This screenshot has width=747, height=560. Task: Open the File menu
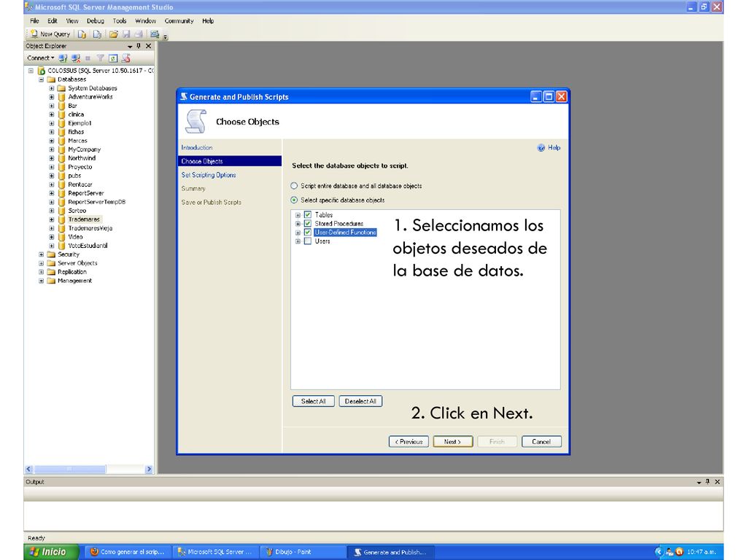[34, 21]
